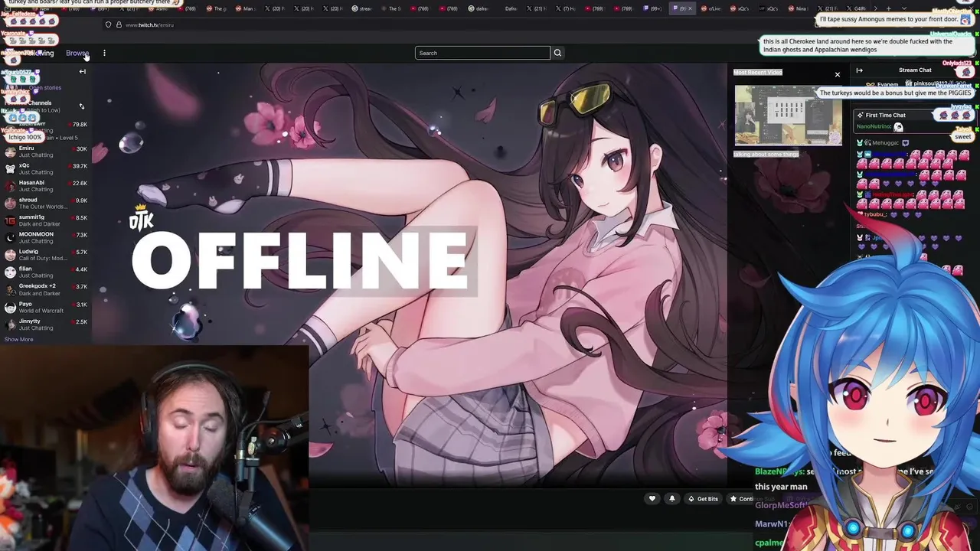This screenshot has width=980, height=551.
Task: Open the three-dot more menu next to Browse
Action: tap(104, 53)
